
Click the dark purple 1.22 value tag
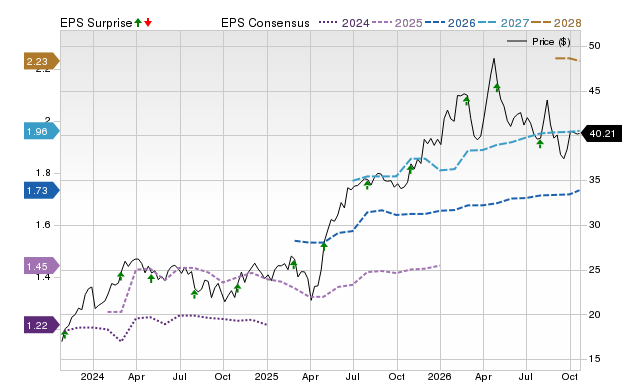42,325
